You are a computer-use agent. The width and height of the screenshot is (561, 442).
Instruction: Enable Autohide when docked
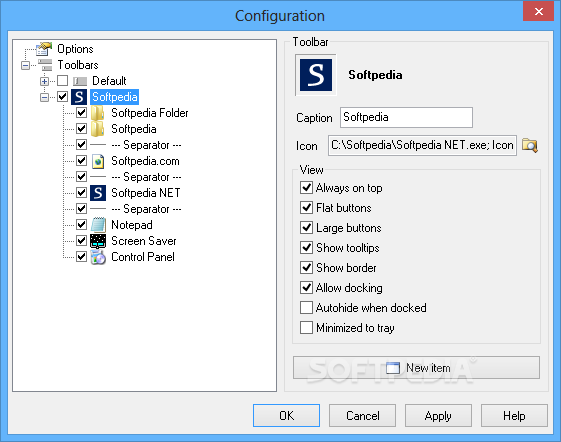pos(306,307)
